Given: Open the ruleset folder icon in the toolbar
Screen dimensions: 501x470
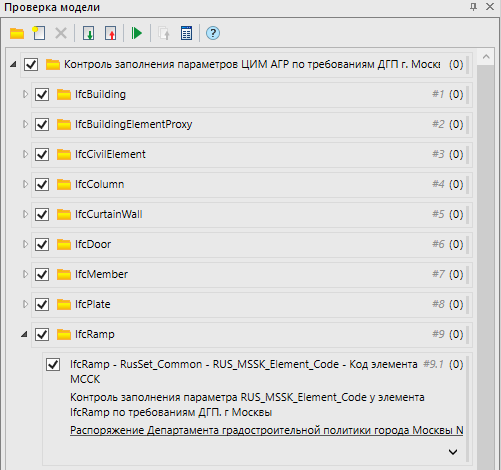Looking at the screenshot, I should (17, 33).
